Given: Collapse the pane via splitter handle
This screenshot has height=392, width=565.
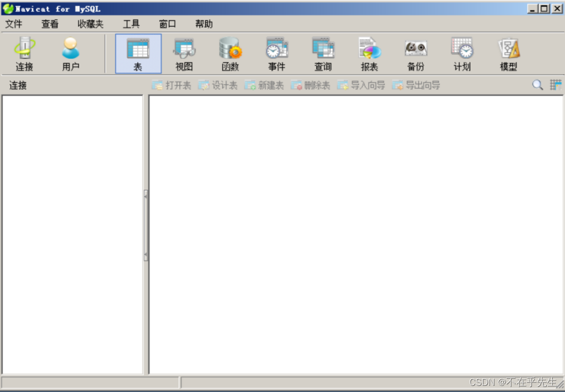Looking at the screenshot, I should pos(145,225).
